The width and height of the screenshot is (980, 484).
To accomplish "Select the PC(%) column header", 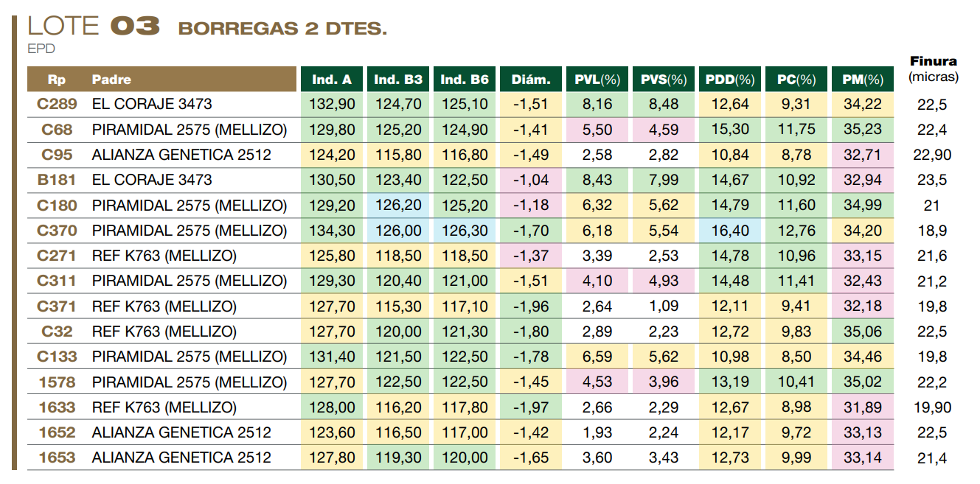I will pos(796,80).
